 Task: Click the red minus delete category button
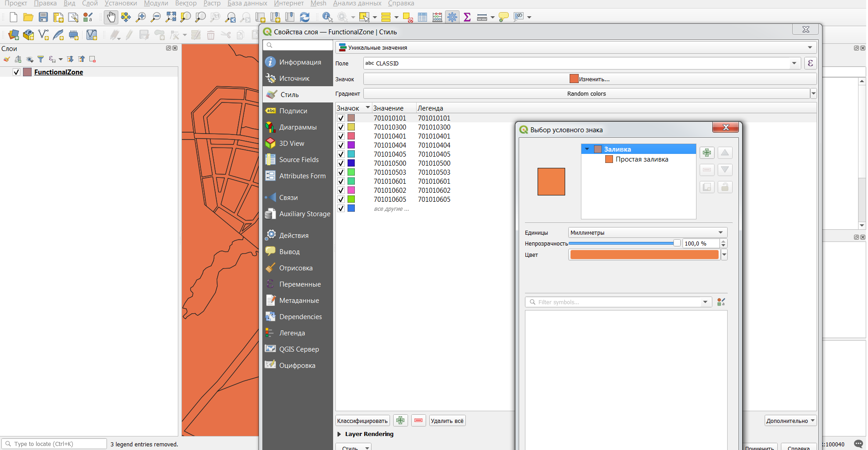click(x=418, y=421)
